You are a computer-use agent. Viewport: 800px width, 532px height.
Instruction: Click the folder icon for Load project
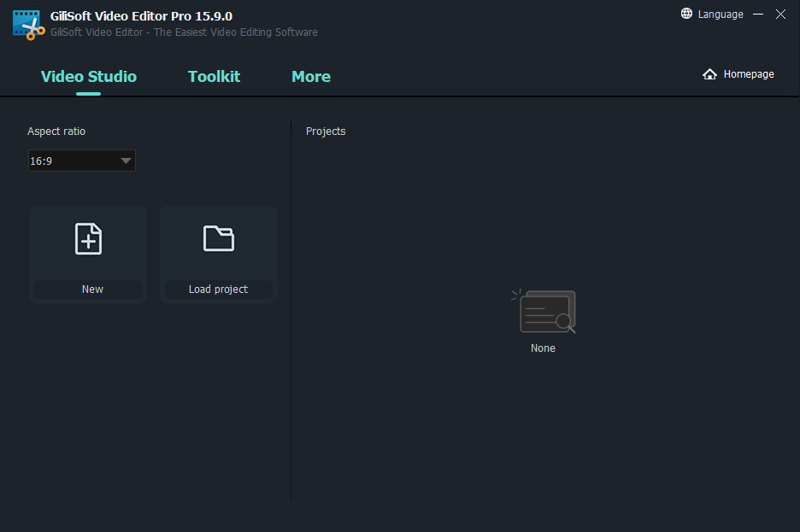click(218, 238)
